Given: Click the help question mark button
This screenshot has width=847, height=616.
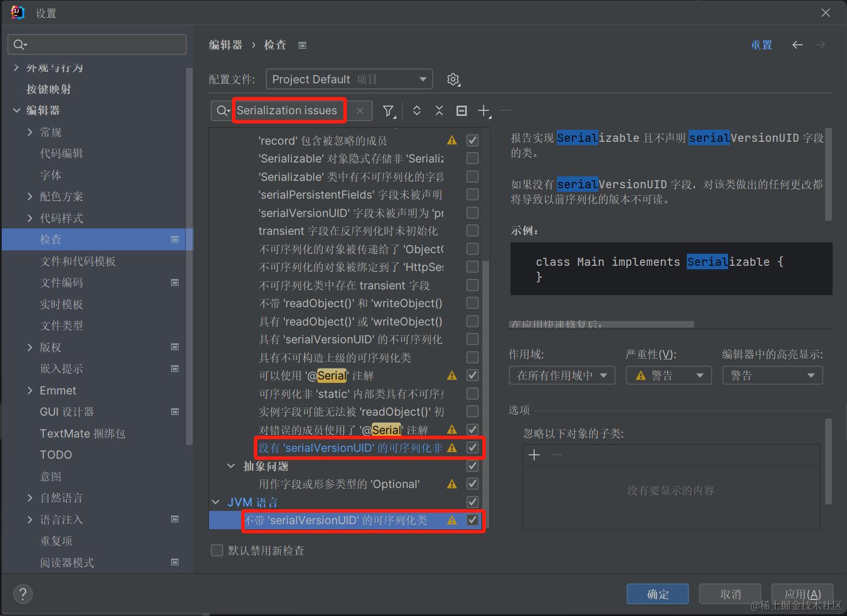Looking at the screenshot, I should (23, 594).
